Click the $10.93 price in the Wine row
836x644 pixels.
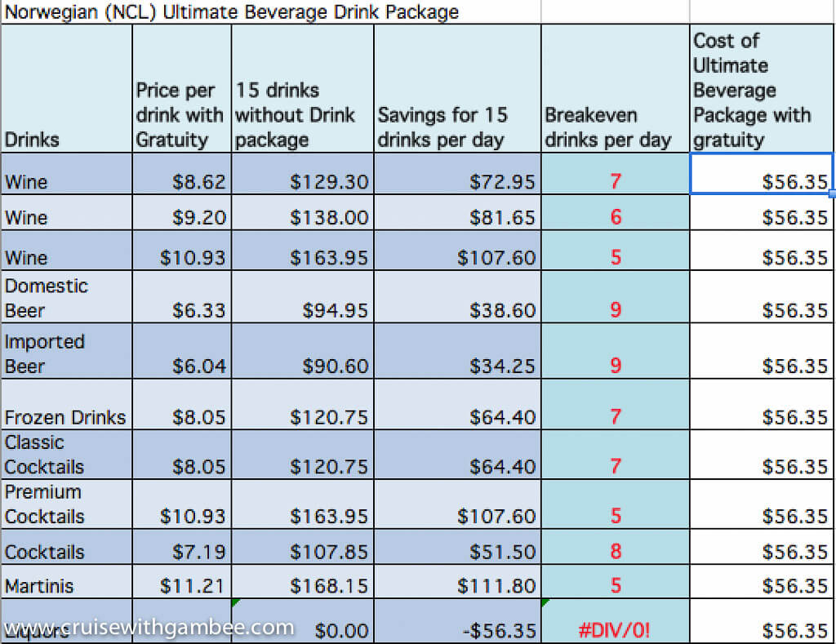182,250
